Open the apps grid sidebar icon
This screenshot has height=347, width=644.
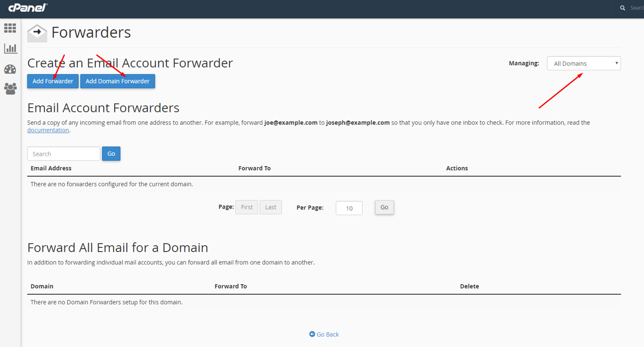[x=10, y=28]
